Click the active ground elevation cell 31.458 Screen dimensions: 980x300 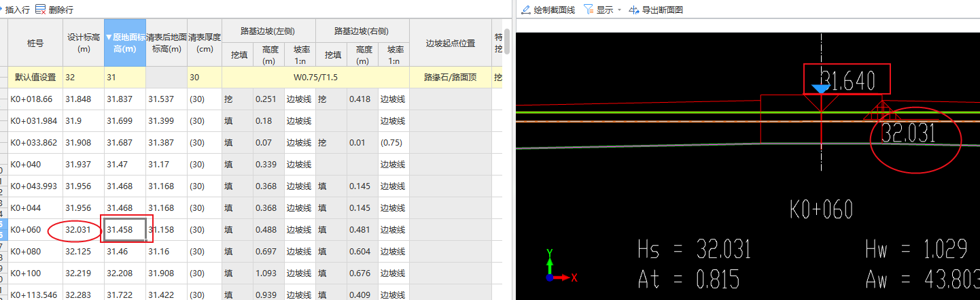point(125,230)
